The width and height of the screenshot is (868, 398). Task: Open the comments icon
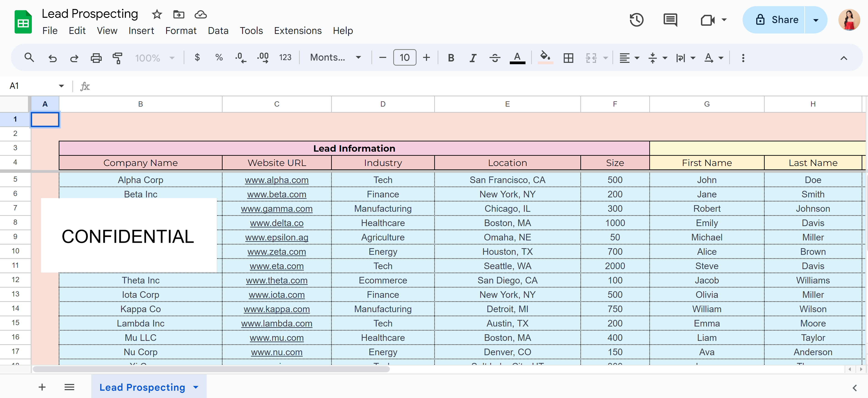click(670, 20)
